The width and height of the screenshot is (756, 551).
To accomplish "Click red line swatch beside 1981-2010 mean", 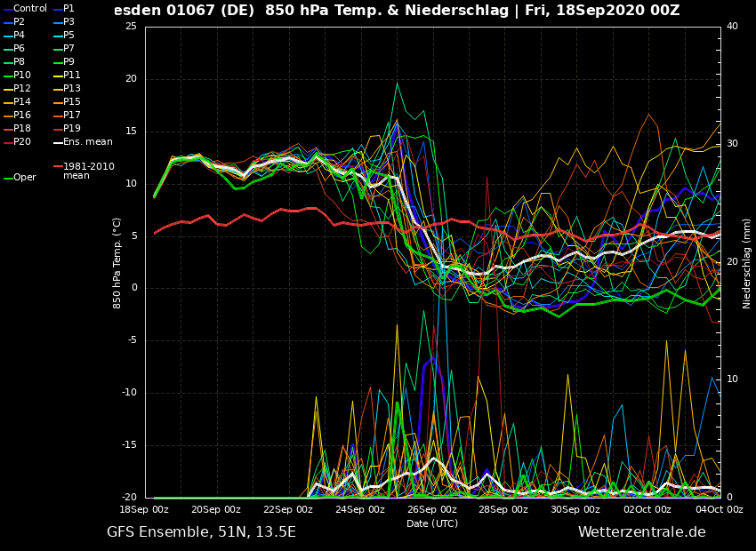I will 58,167.
